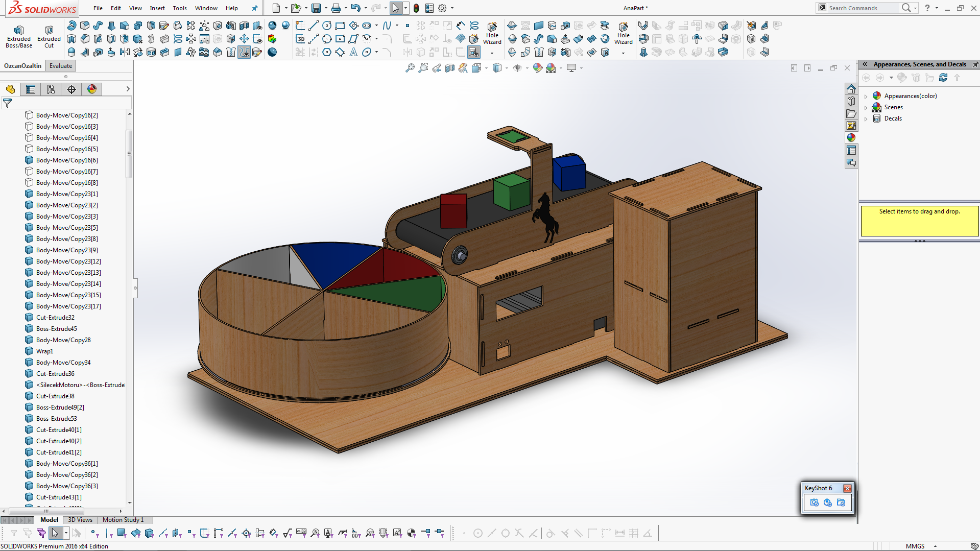
Task: Click the Rebuild traffic light icon
Action: pyautogui.click(x=416, y=8)
